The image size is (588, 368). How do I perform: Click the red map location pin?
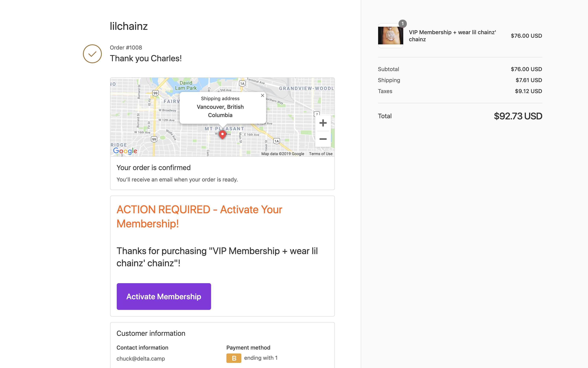(x=222, y=134)
